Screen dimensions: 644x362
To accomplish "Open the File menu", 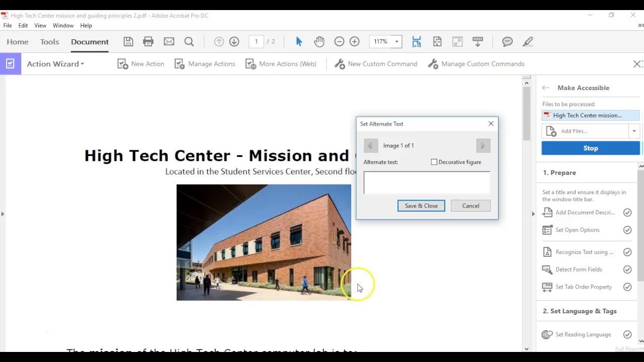I will [x=8, y=26].
